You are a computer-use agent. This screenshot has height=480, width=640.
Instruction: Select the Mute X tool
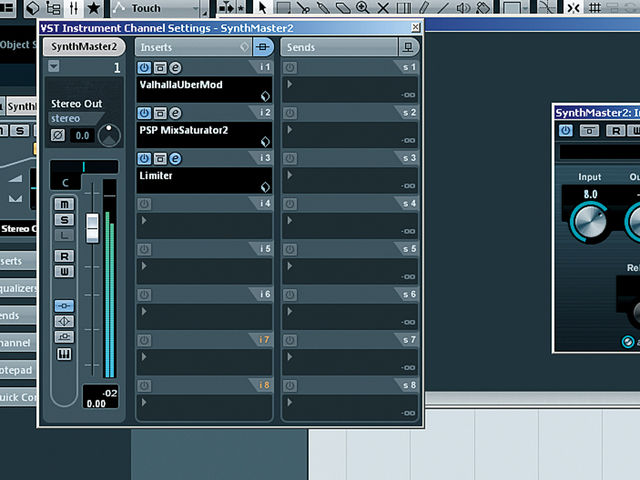pyautogui.click(x=383, y=7)
